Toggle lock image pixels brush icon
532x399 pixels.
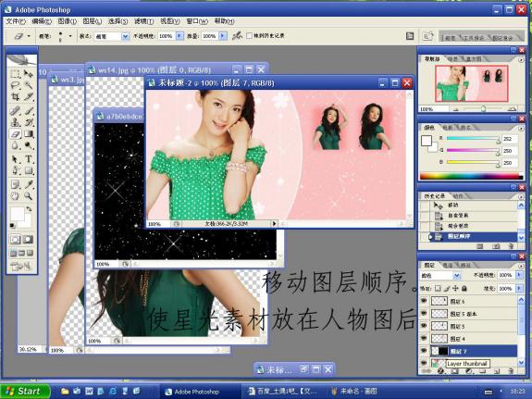point(447,288)
